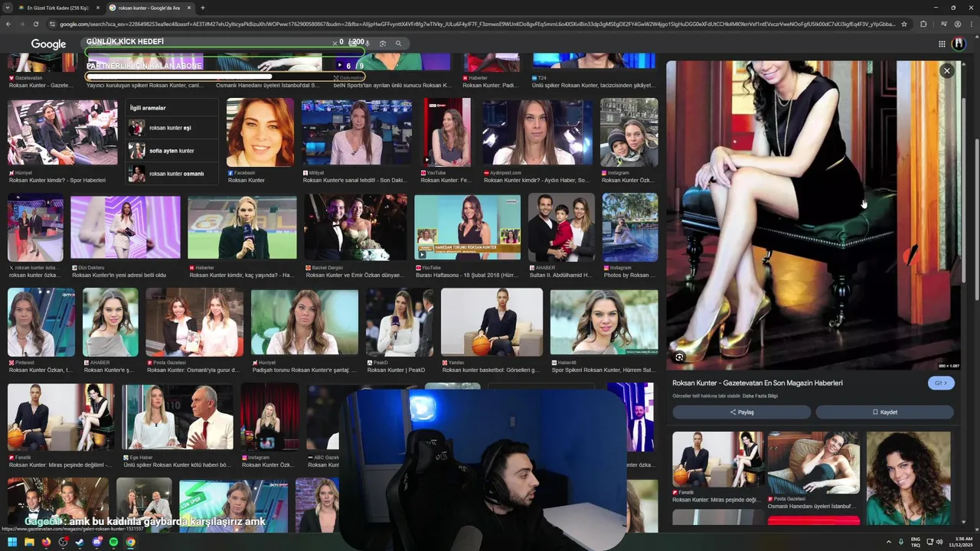Click 'Daha Fazla Bilgi' copyright link
The width and height of the screenshot is (980, 551).
tap(760, 396)
